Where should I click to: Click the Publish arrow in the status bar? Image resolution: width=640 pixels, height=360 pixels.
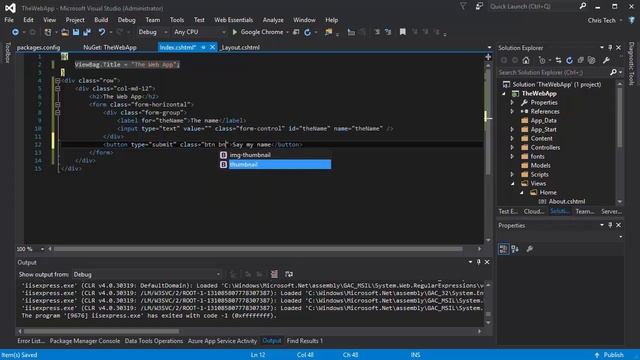coord(597,355)
